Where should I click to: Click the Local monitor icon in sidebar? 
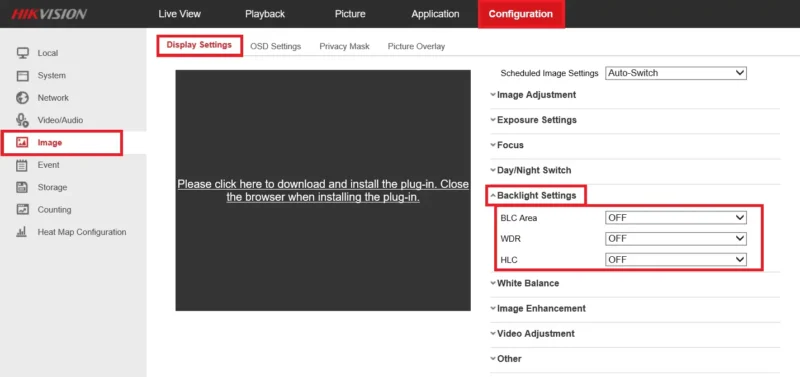click(22, 53)
